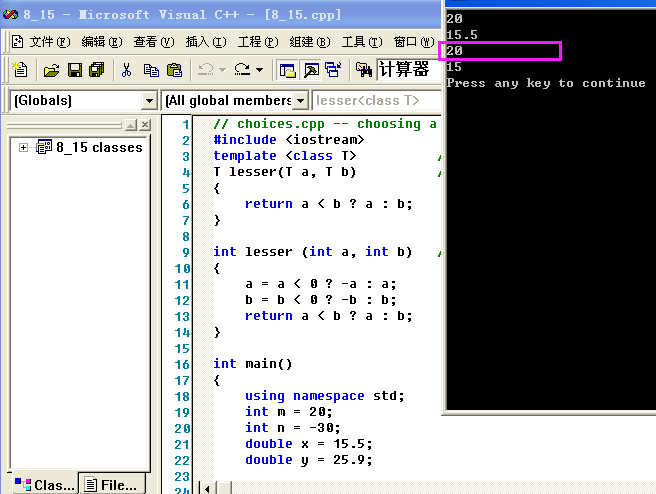Click 'Press any key to continue' in console
Viewport: 656px width, 494px height.
[x=546, y=83]
